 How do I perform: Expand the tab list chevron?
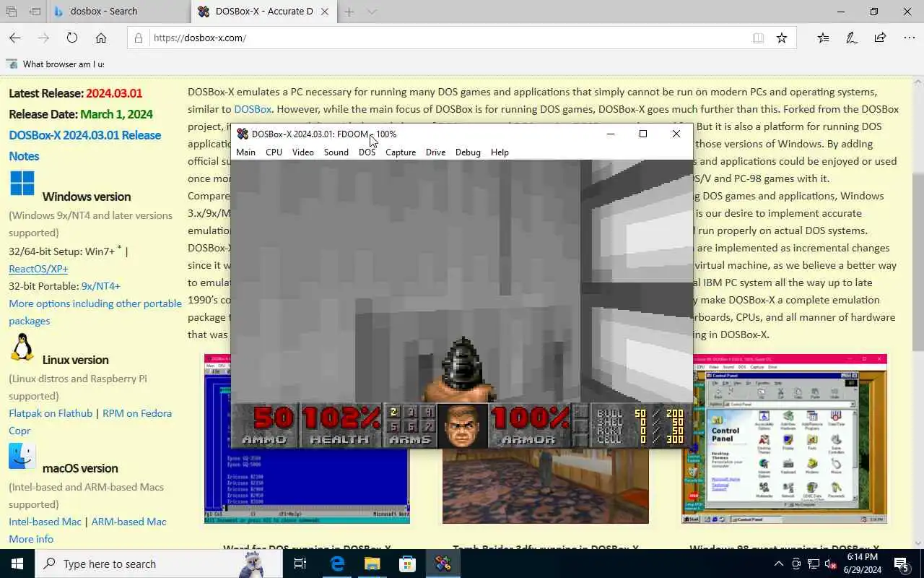coord(372,12)
